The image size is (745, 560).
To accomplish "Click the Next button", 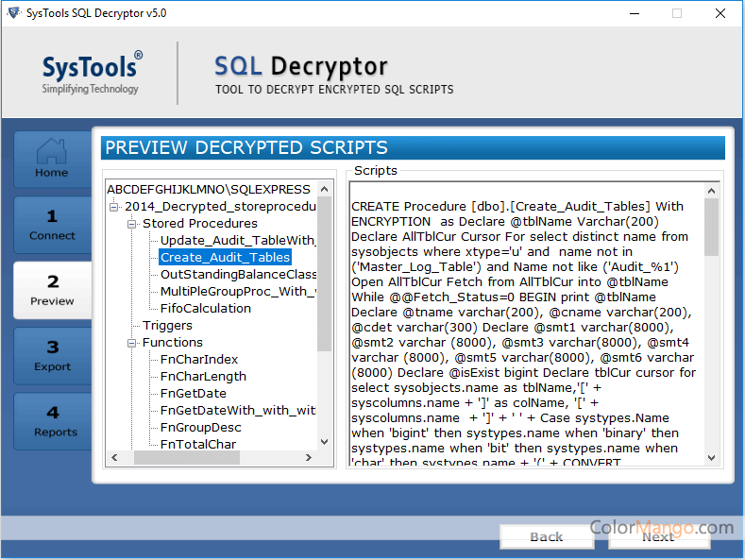I will 658,536.
